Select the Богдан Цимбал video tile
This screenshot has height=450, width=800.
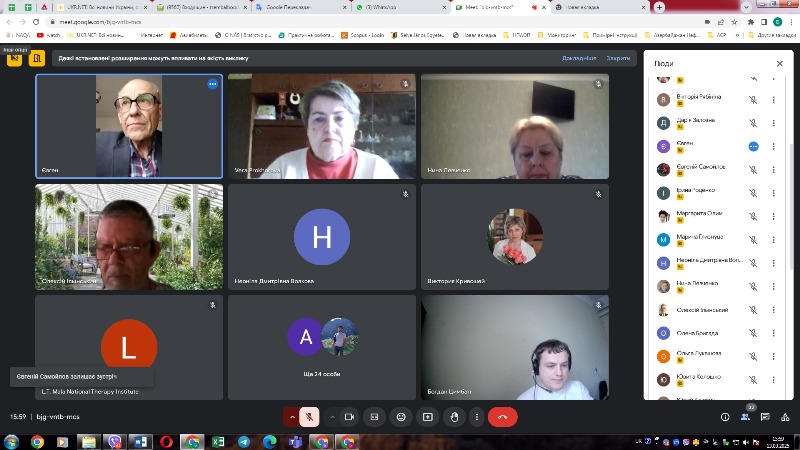pos(515,347)
